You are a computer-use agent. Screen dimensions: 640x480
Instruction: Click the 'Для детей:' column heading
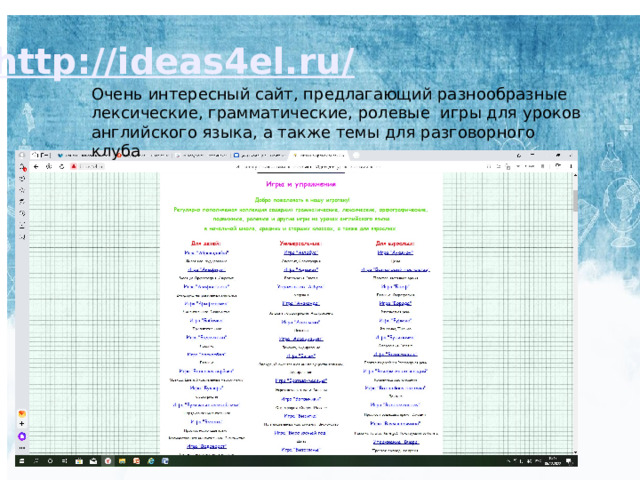pyautogui.click(x=206, y=243)
